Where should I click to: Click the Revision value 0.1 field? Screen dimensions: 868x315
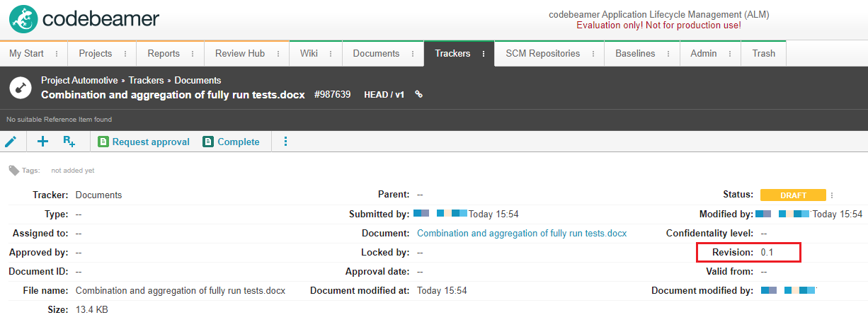[x=767, y=252]
